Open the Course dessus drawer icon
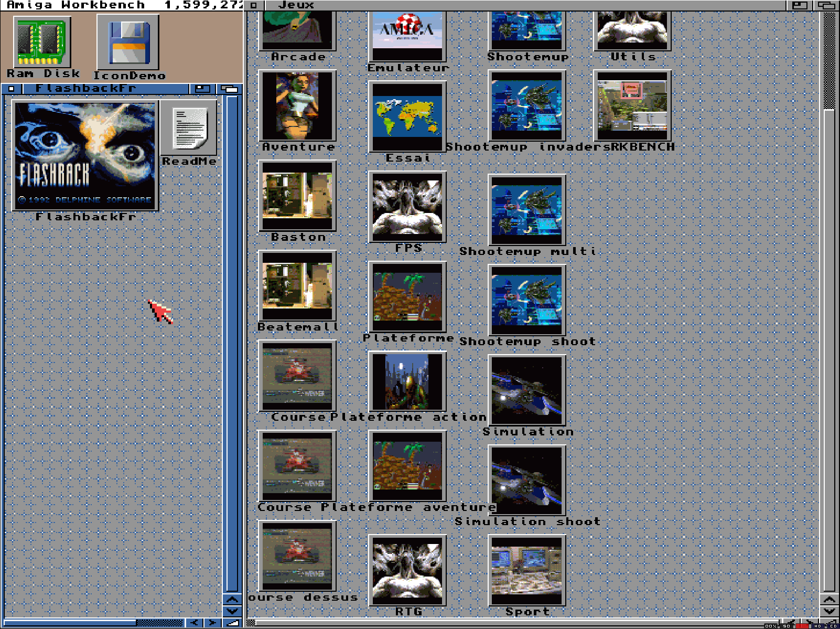The width and height of the screenshot is (840, 629). [x=297, y=556]
